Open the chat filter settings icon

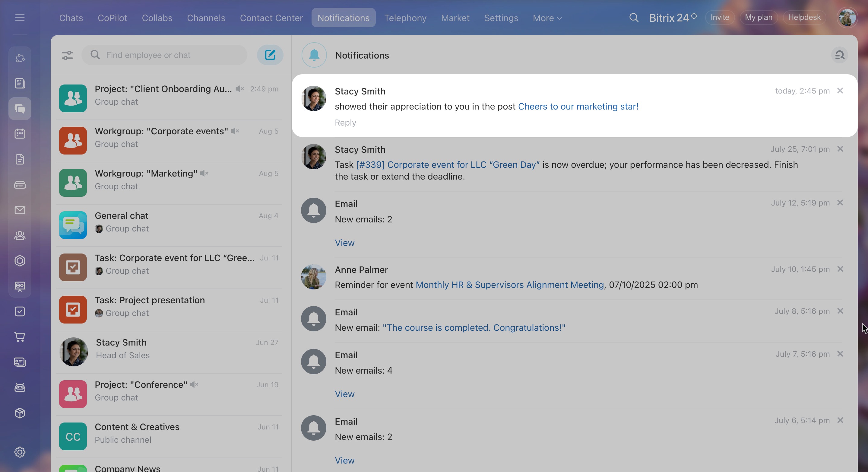(67, 55)
